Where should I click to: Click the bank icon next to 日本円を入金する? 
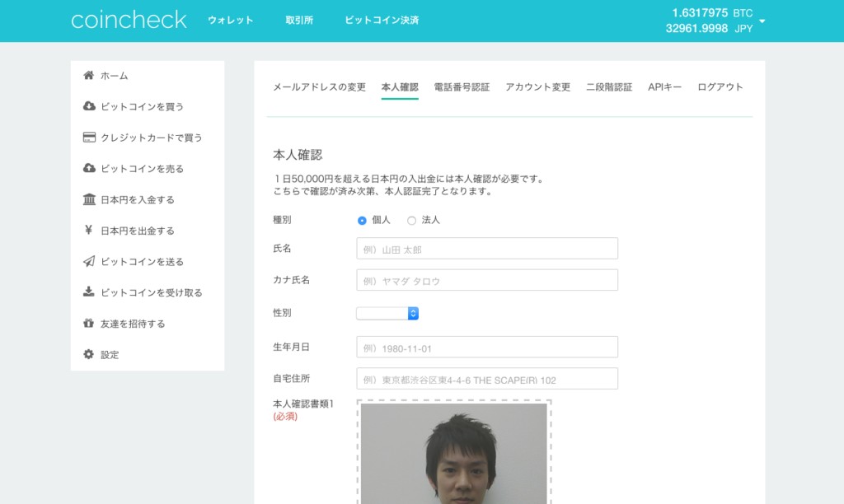pyautogui.click(x=88, y=199)
